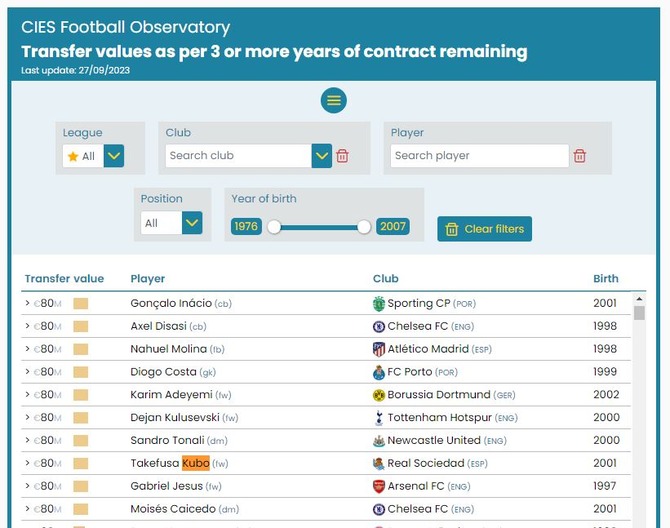Click player name Gabriel Jesus
Screen dimensions: 670x528
[167, 486]
